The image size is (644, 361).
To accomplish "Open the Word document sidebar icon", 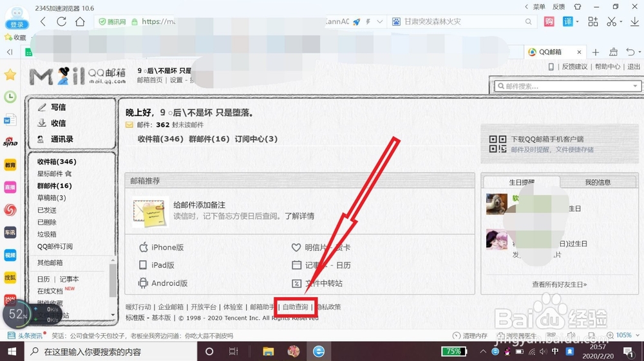I will coord(10,120).
